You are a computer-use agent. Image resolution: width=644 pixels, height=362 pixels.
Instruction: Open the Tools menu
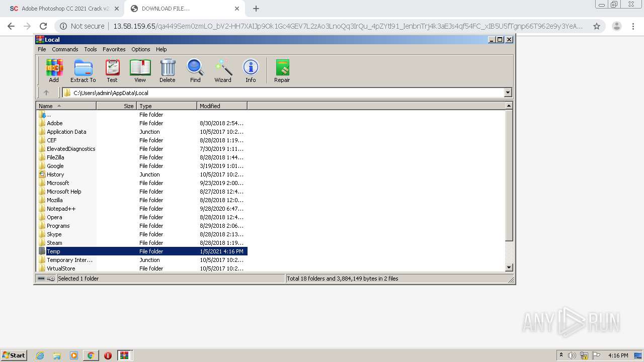[x=91, y=49]
